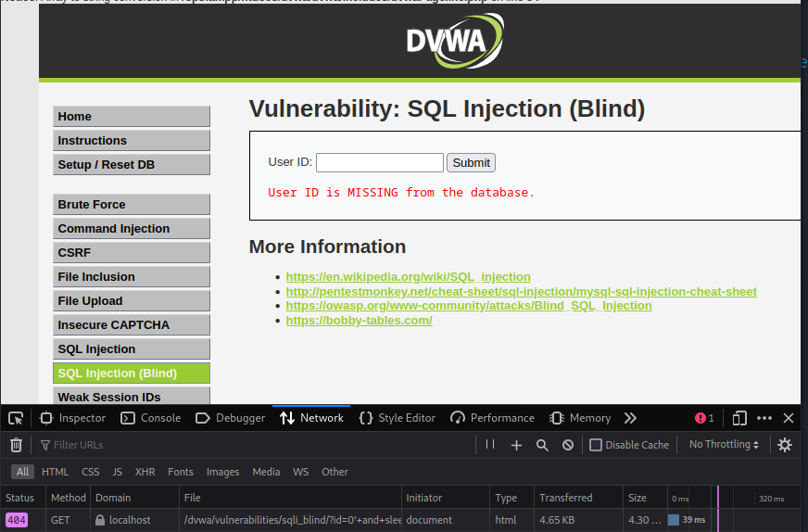
Task: Pause network recording
Action: pos(490,444)
